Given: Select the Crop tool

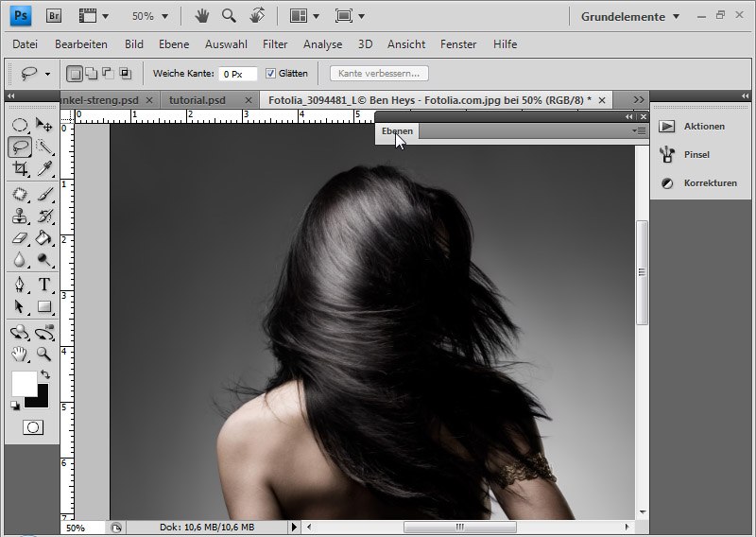Looking at the screenshot, I should (20, 169).
